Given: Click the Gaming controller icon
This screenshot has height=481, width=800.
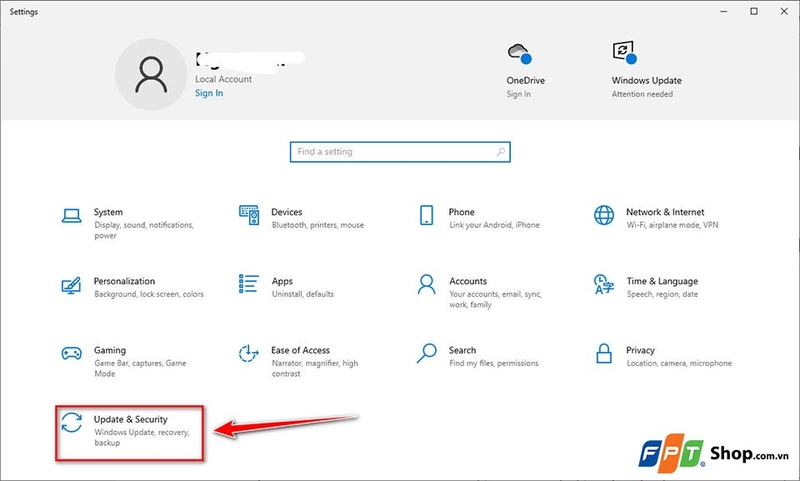Looking at the screenshot, I should point(71,353).
